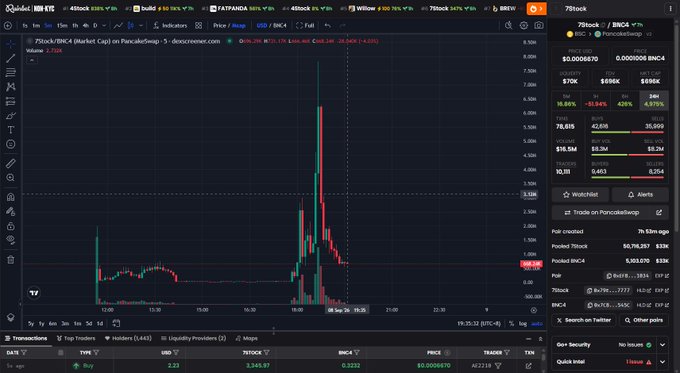Add symbol with plus circle icon
Screen dimensions: 680x373
tap(8, 26)
